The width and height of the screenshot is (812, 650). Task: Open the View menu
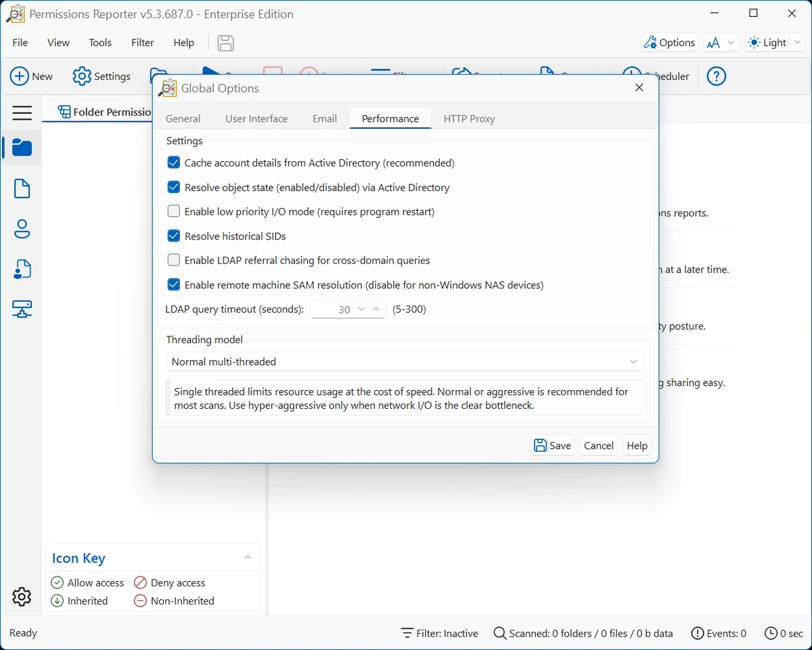[x=58, y=43]
